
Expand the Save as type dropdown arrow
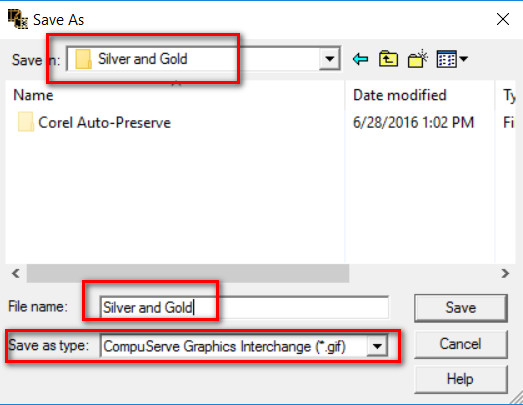click(x=377, y=346)
